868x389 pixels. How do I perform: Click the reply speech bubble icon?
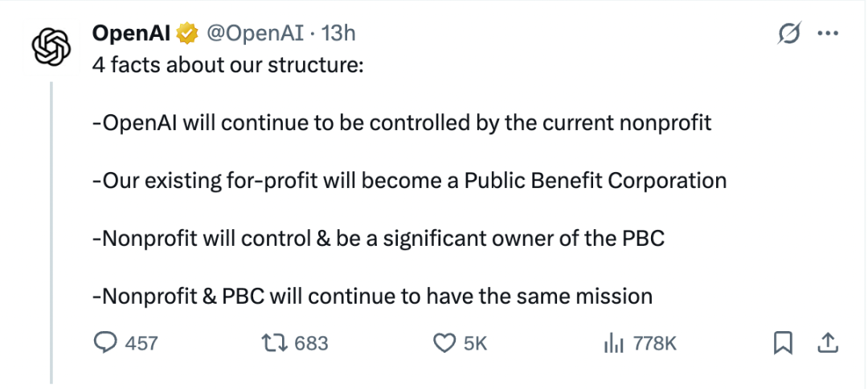(105, 343)
